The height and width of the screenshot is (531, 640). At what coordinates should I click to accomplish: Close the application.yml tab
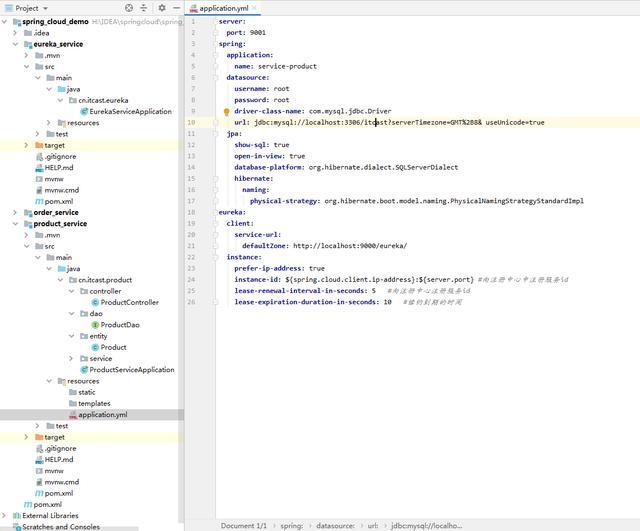(255, 8)
